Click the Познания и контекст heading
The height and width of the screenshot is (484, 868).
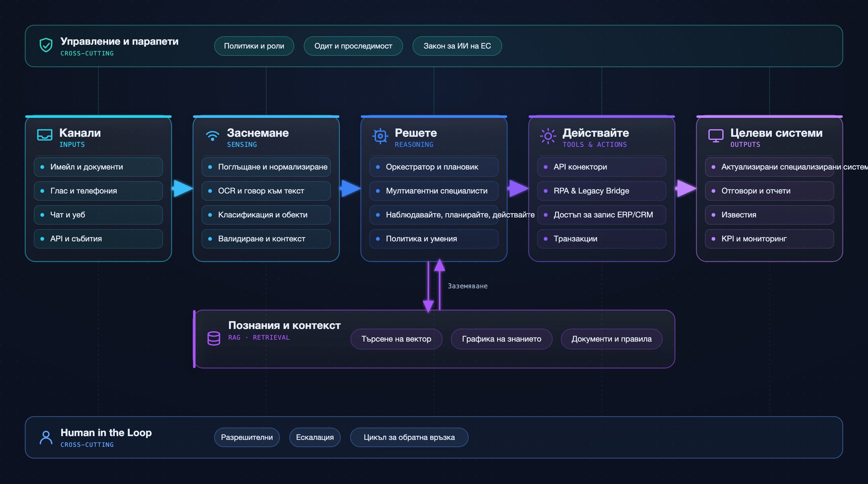tap(284, 326)
